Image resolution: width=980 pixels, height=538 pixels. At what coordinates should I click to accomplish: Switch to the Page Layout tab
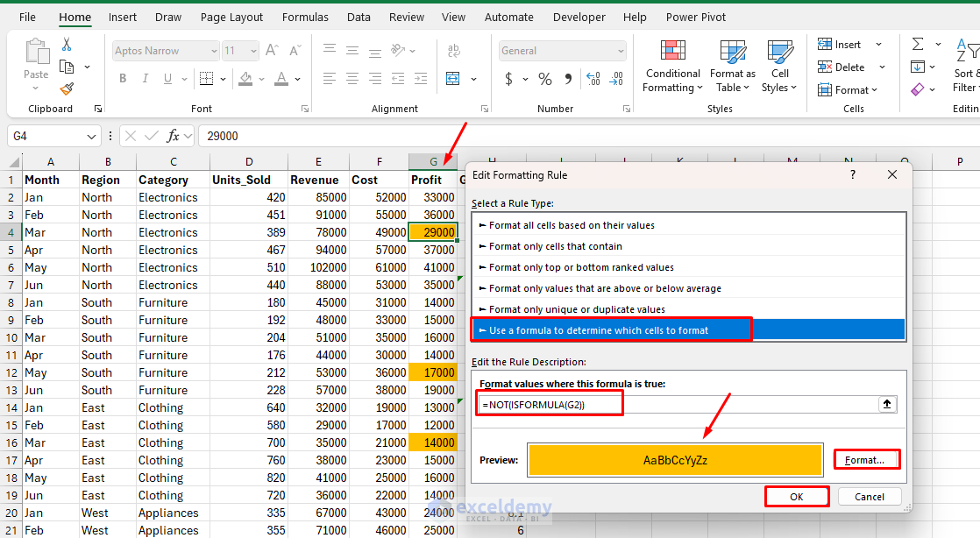[x=231, y=17]
